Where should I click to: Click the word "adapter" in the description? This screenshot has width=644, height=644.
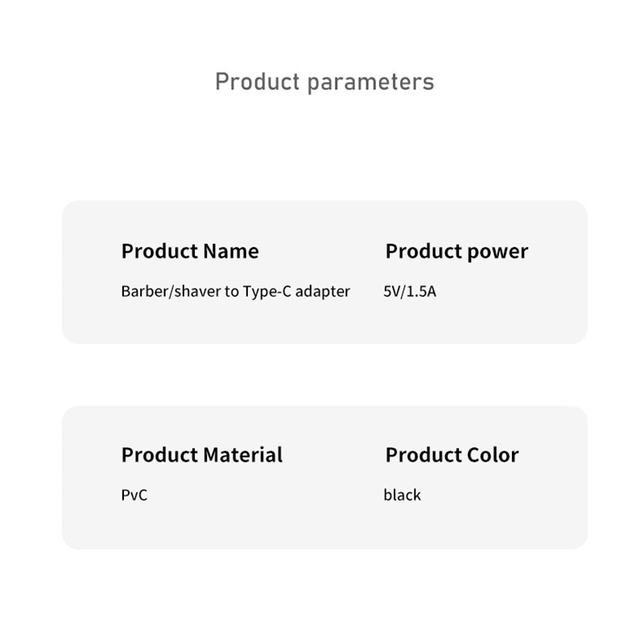(323, 292)
